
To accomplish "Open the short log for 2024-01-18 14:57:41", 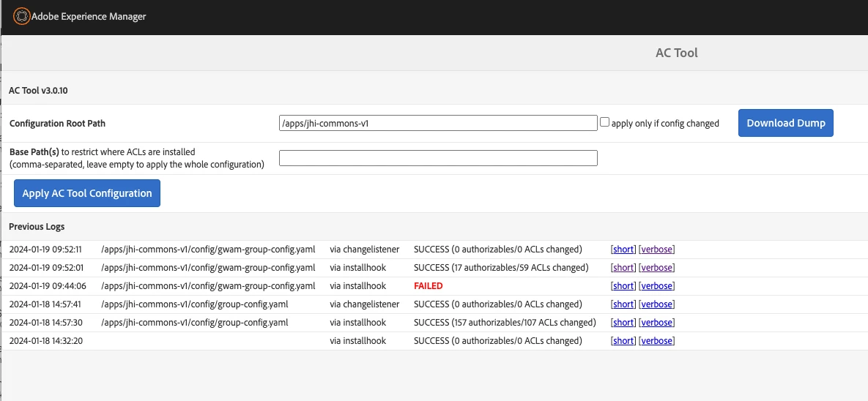I will click(x=623, y=304).
